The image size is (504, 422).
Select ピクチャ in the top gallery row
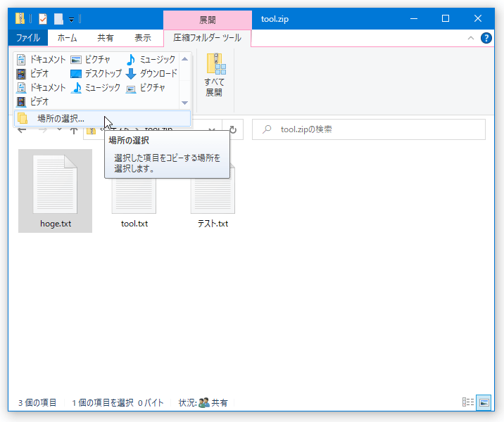91,59
